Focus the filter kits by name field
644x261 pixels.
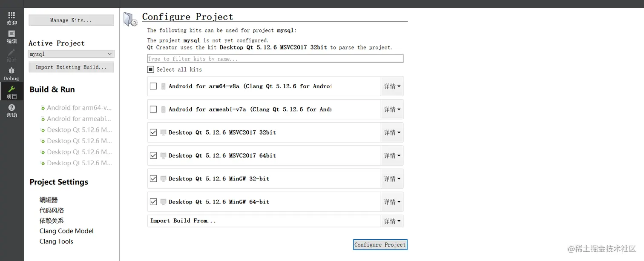(275, 59)
